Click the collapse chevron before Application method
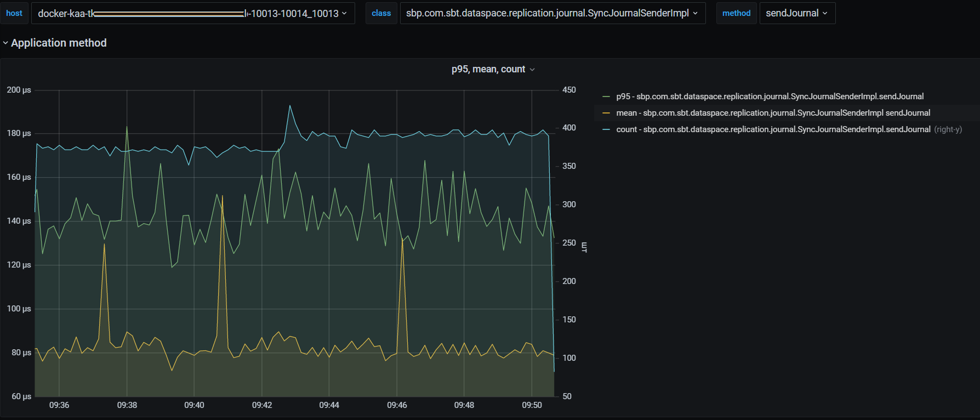The image size is (980, 420). pos(5,43)
